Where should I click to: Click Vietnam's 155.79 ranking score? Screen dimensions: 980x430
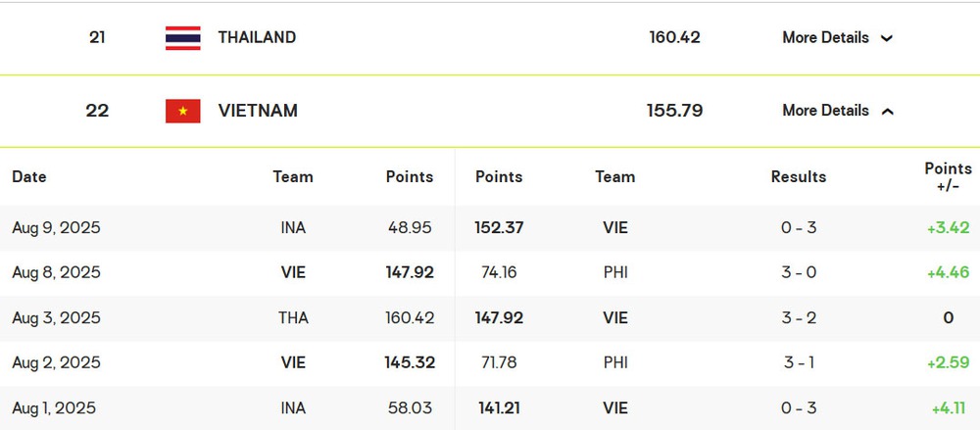coord(674,111)
